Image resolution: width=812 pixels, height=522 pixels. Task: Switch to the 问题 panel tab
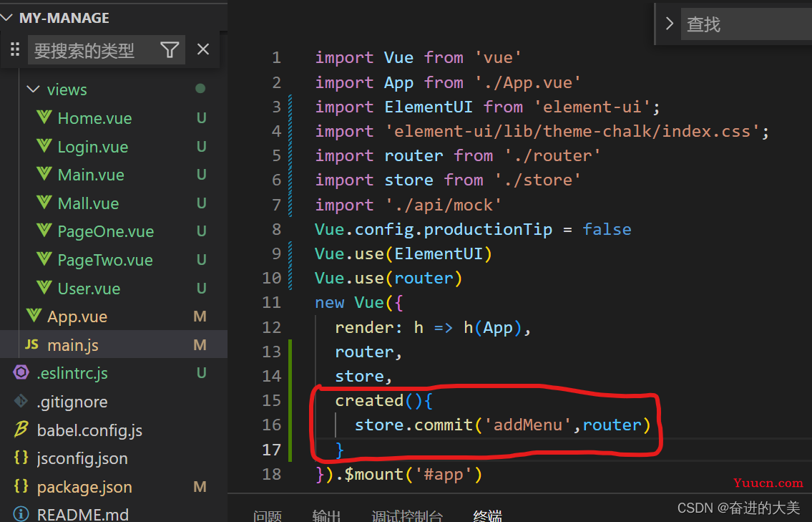point(268,516)
